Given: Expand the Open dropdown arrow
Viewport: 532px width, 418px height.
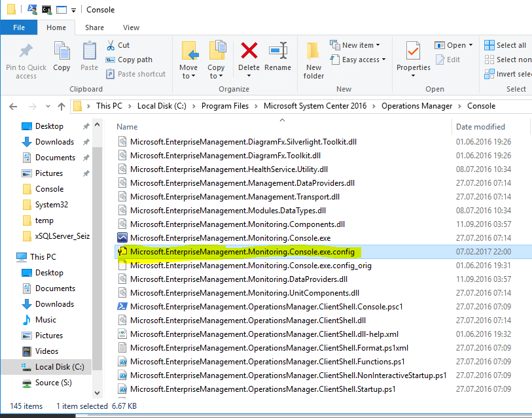Looking at the screenshot, I should coord(470,45).
